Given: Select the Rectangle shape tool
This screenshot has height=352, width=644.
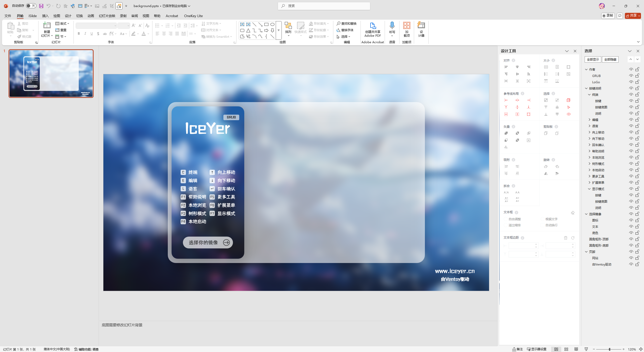Looking at the screenshot, I should click(266, 24).
